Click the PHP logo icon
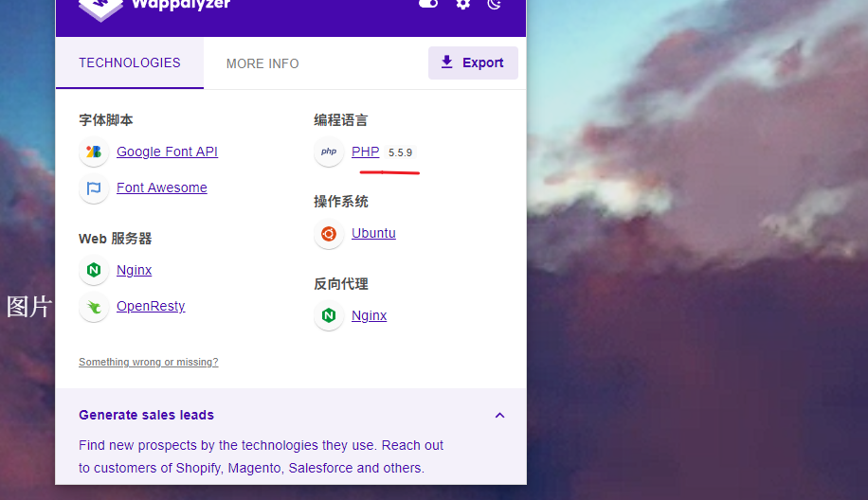 point(329,152)
